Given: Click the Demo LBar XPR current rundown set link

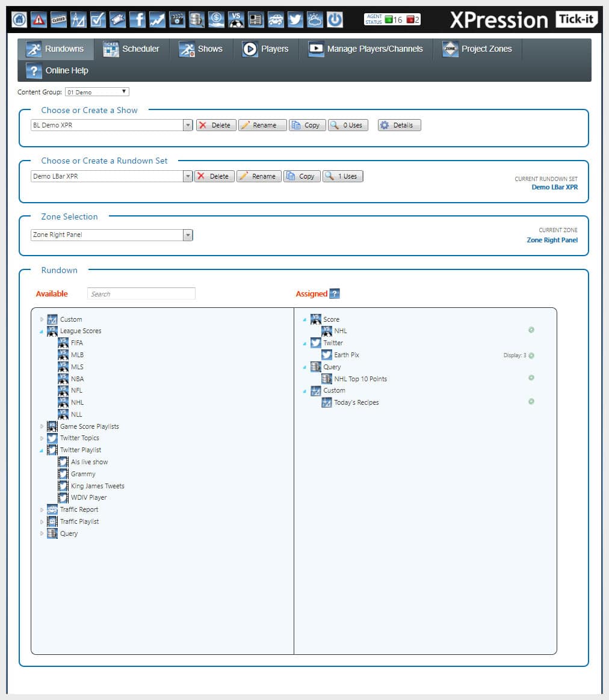Looking at the screenshot, I should (x=554, y=188).
